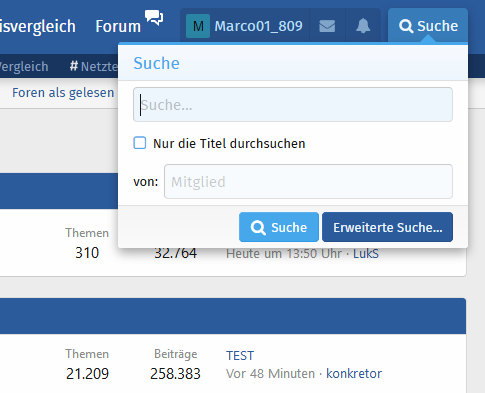Open the Preisvergleich navigation item
The height and width of the screenshot is (393, 485).
click(38, 26)
